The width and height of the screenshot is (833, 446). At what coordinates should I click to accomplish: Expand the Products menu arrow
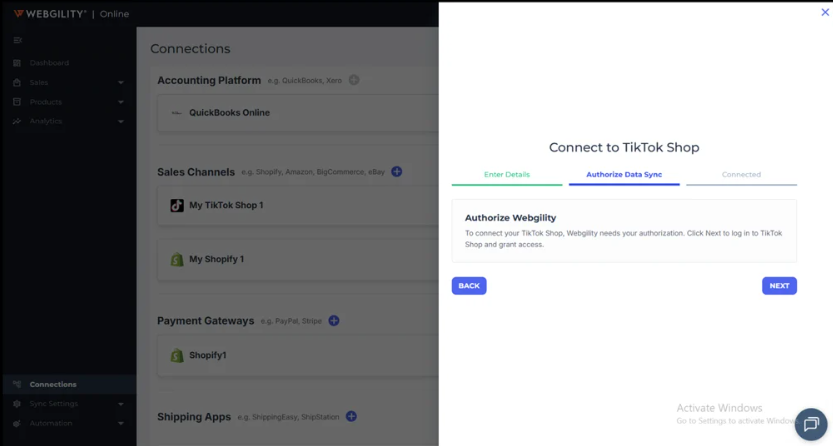coord(121,102)
